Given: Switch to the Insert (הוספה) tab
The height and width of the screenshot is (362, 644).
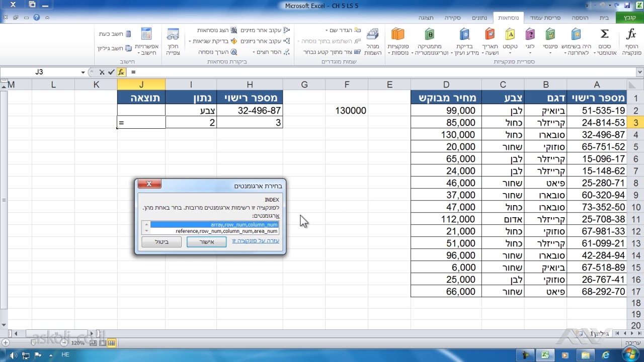Looking at the screenshot, I should click(580, 18).
